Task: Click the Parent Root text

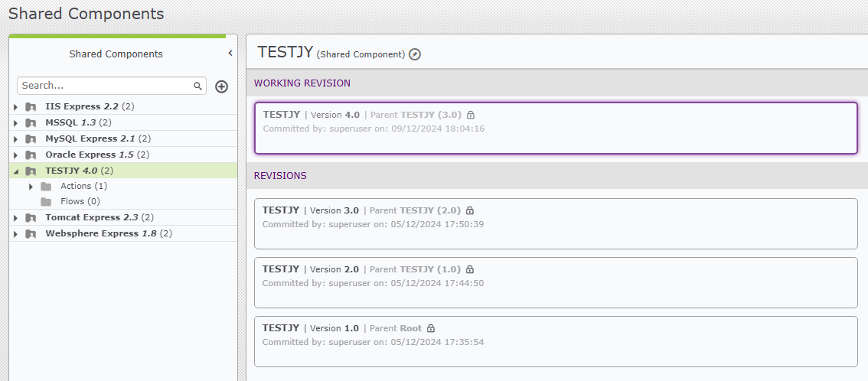Action: click(x=396, y=328)
